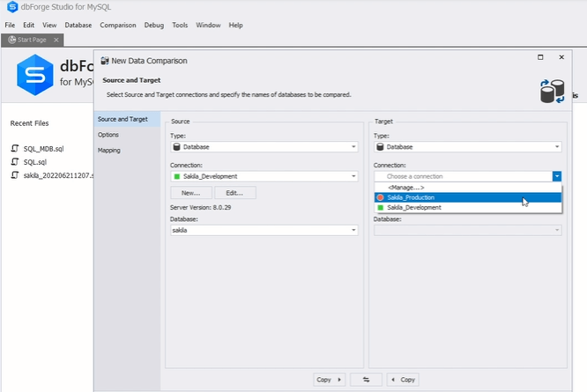587x392 pixels.
Task: Click the New Data Comparison dialog icon
Action: coord(105,61)
